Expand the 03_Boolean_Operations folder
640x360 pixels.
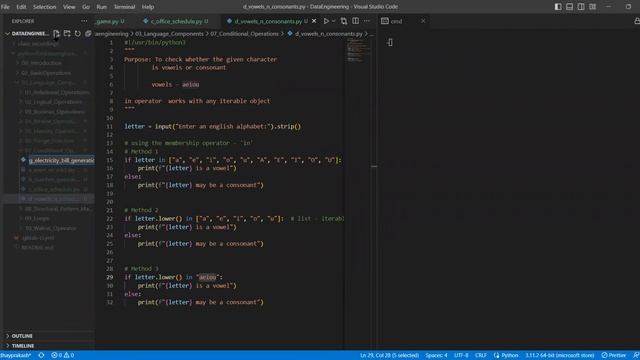[x=54, y=112]
